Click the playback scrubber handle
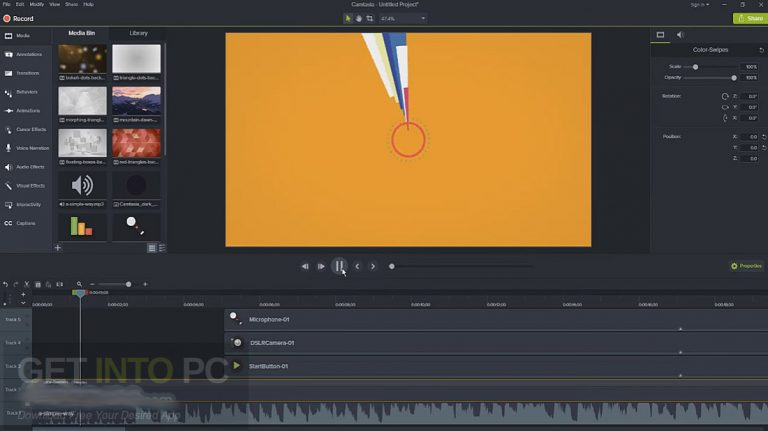768x431 pixels. [391, 266]
